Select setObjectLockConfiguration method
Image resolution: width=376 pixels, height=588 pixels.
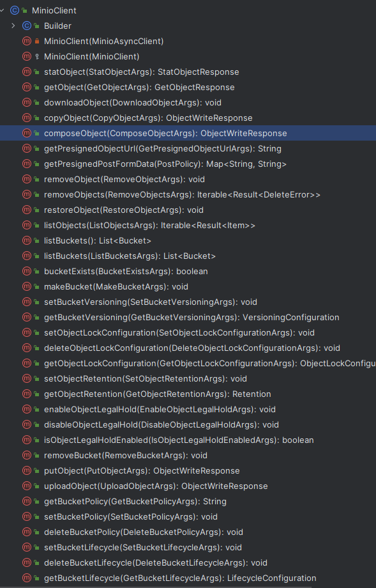179,334
